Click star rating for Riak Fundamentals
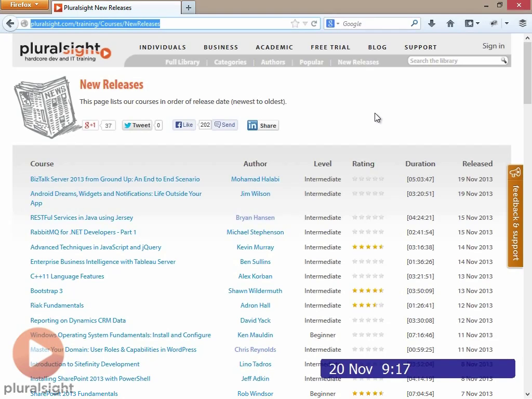Screen dimensions: 532x399 [368, 305]
